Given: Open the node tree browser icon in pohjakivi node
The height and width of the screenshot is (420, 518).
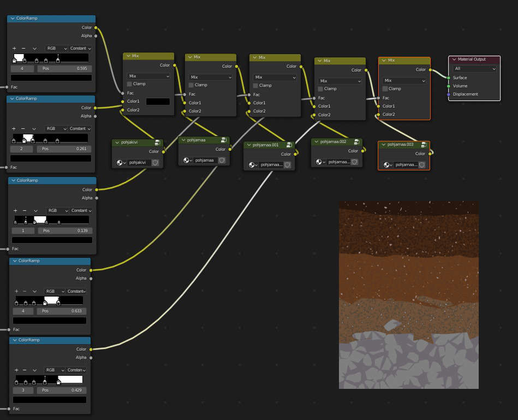Looking at the screenshot, I should tap(121, 163).
